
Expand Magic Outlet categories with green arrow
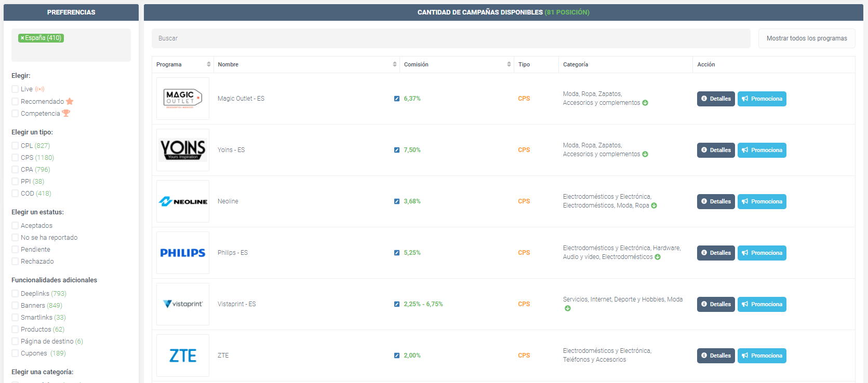(x=645, y=103)
